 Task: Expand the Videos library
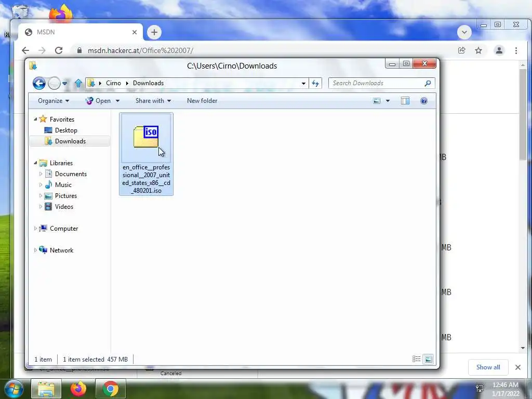[x=41, y=207]
